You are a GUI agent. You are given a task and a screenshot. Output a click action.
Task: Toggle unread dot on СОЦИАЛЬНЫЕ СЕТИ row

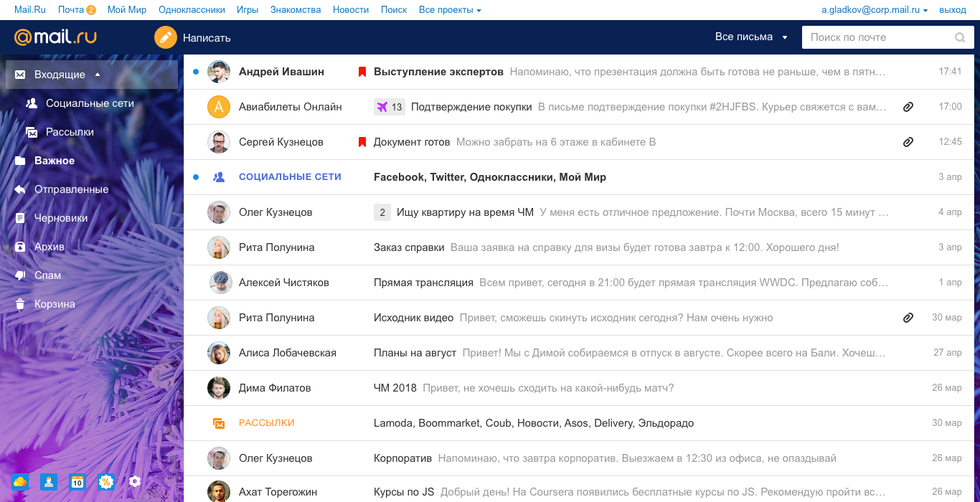(x=196, y=177)
